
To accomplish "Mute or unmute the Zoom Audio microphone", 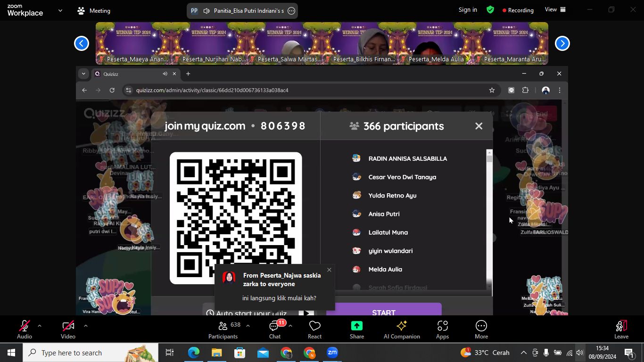I will point(25,329).
